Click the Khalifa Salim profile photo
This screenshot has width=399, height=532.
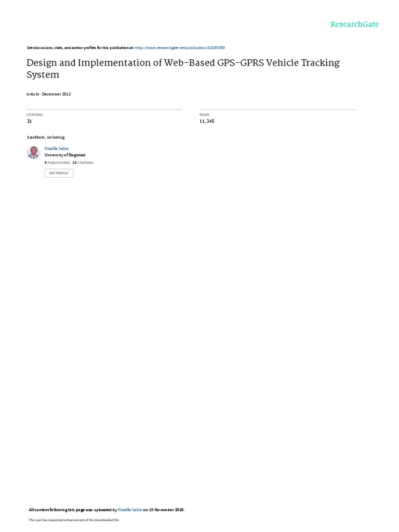33,153
